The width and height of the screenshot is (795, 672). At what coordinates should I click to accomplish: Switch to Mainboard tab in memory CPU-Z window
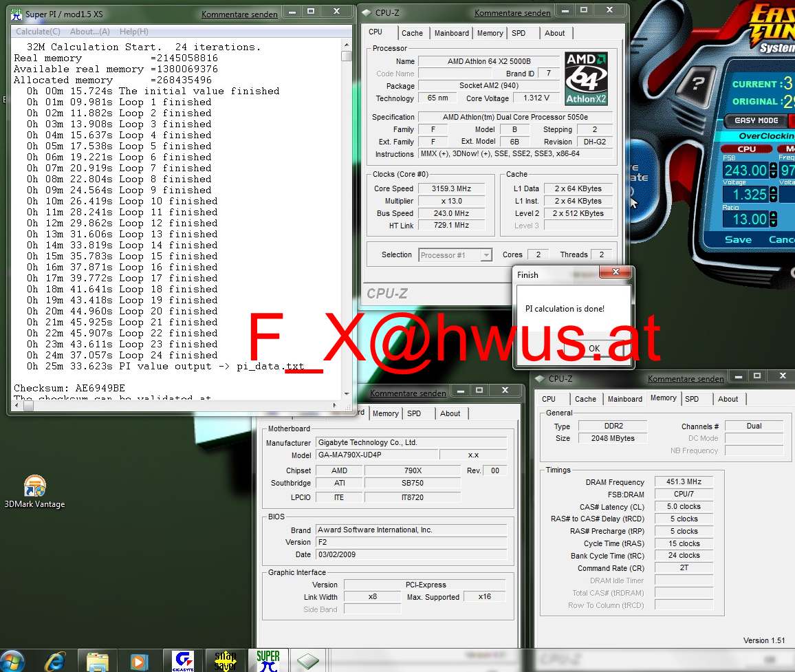click(624, 399)
